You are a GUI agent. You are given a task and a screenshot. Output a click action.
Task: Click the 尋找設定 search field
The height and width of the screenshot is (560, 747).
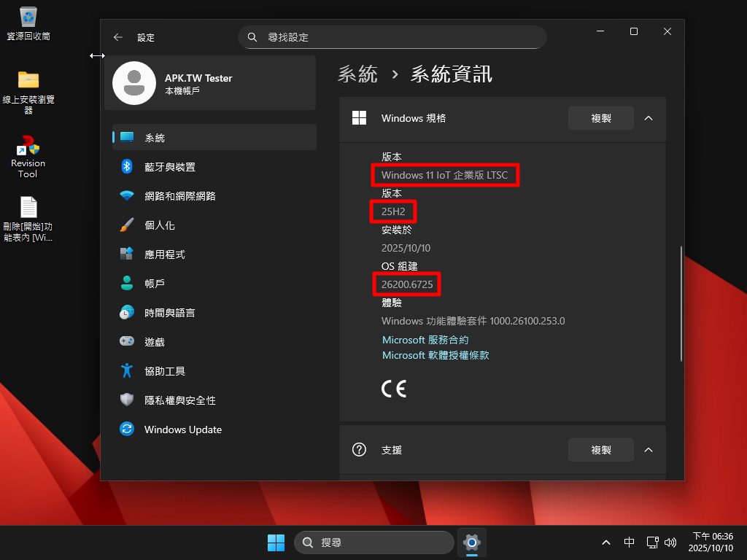point(392,37)
